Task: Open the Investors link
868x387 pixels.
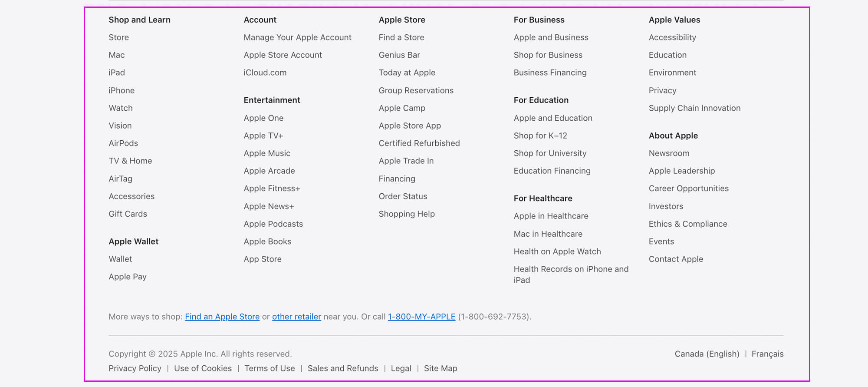Action: click(x=666, y=206)
